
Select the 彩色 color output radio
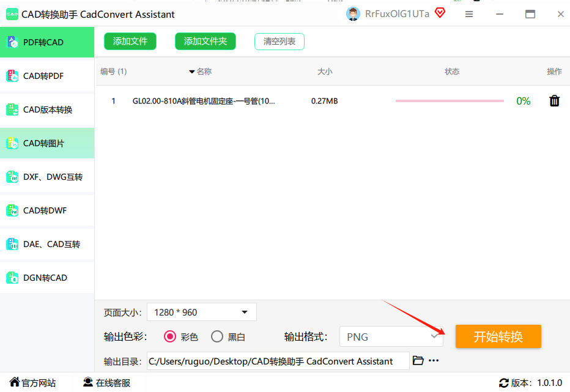tap(170, 336)
